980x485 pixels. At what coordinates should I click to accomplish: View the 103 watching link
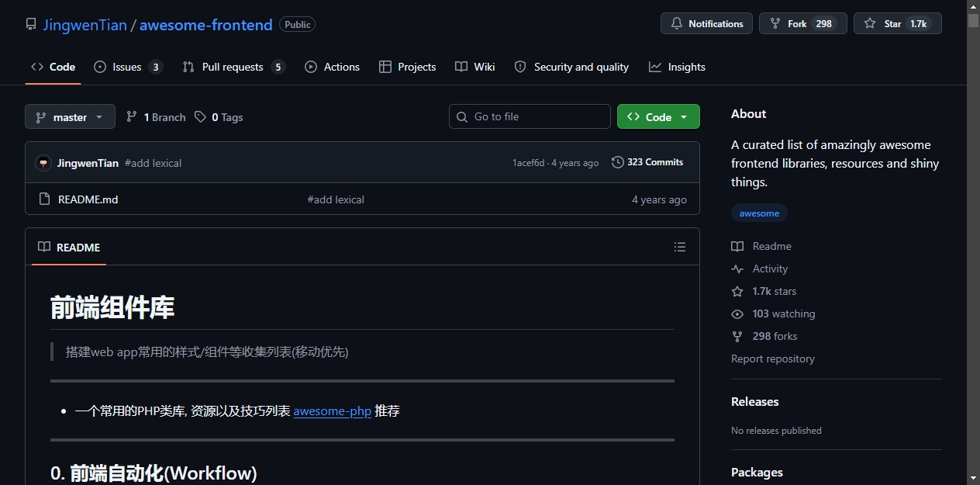point(773,314)
